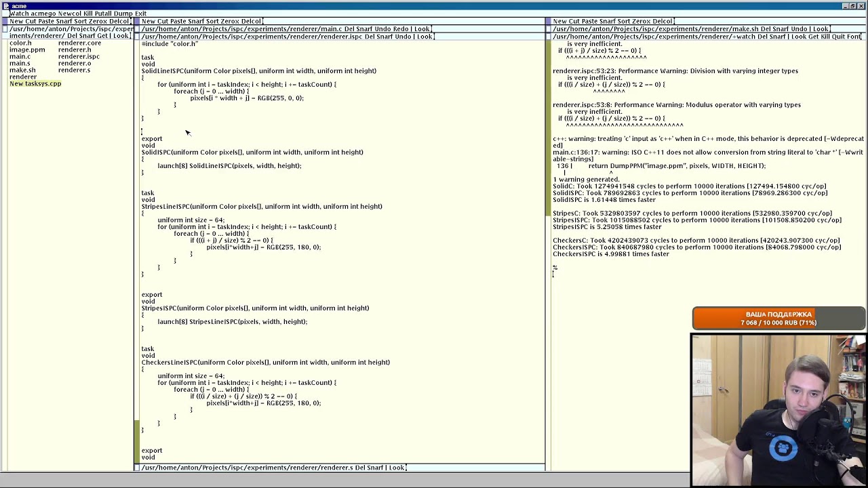868x488 pixels.
Task: Click the layout handle of the main.c window
Action: [137, 29]
